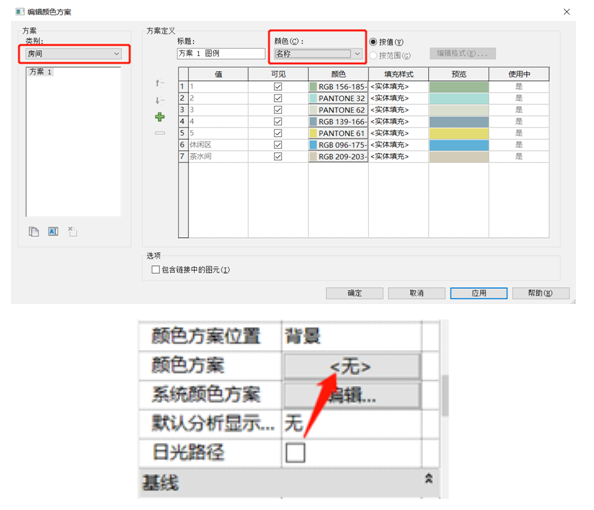The width and height of the screenshot is (594, 510).
Task: Click the remove value minus icon
Action: click(159, 133)
